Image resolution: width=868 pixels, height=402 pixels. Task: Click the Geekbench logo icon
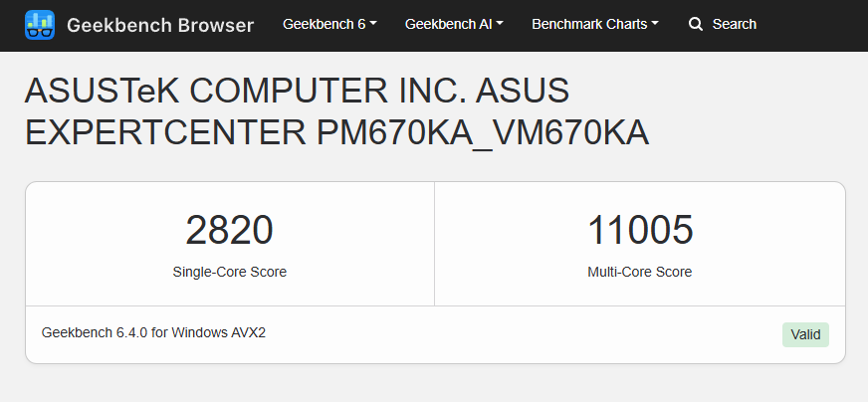point(41,24)
